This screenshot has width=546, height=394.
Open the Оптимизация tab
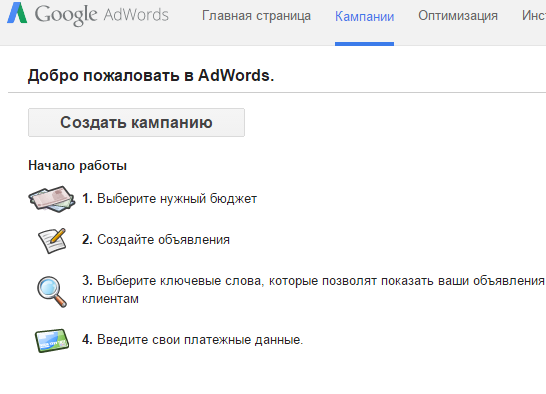tap(458, 16)
